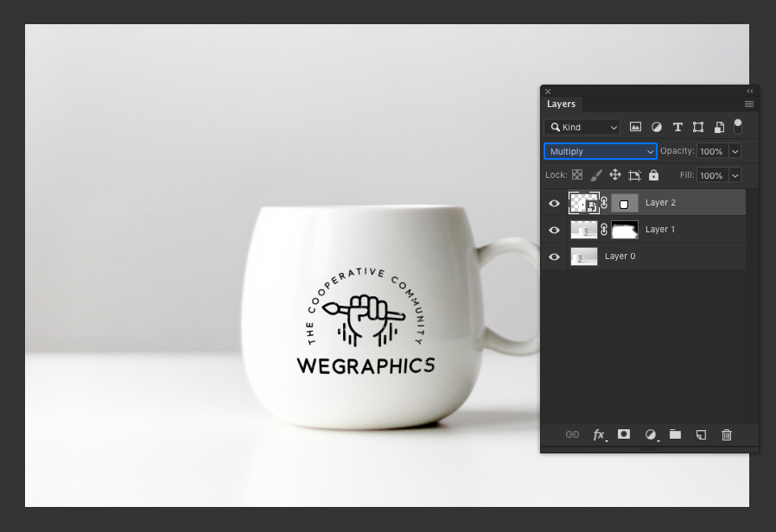Select Layer 0 thumbnail
This screenshot has width=776, height=532.
[584, 256]
